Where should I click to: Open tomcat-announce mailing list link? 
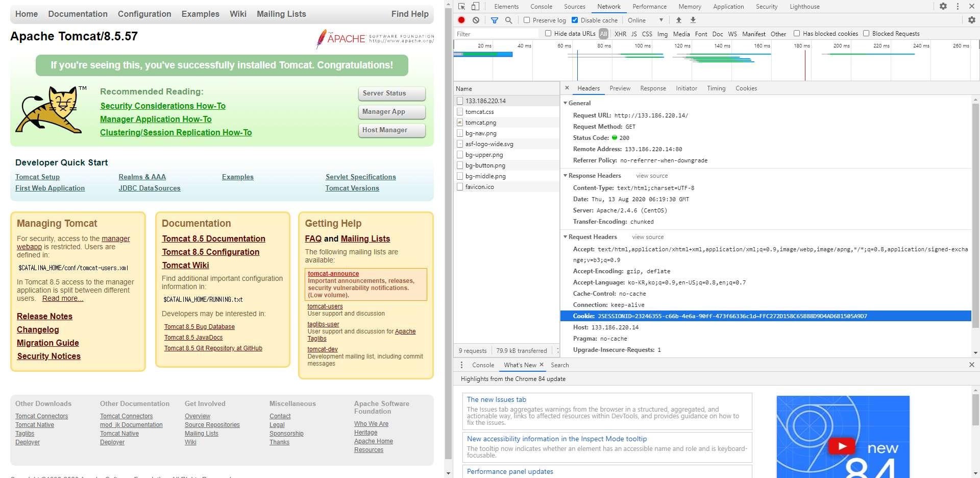coord(333,274)
